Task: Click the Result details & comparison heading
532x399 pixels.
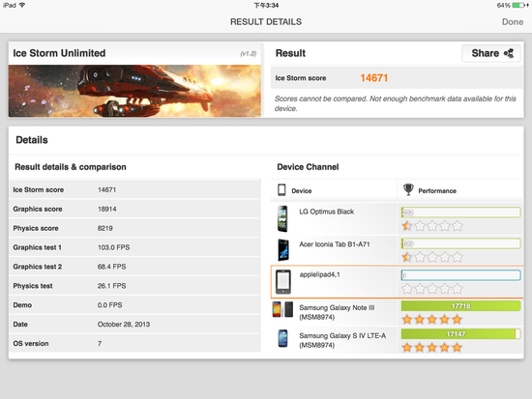Action: (71, 167)
